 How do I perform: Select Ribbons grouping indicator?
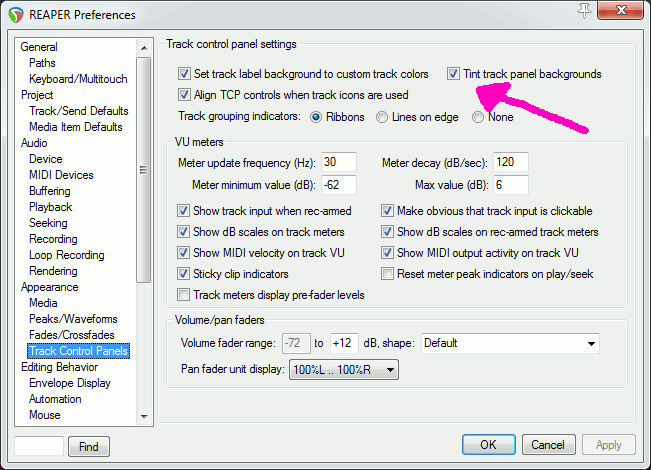click(x=316, y=117)
